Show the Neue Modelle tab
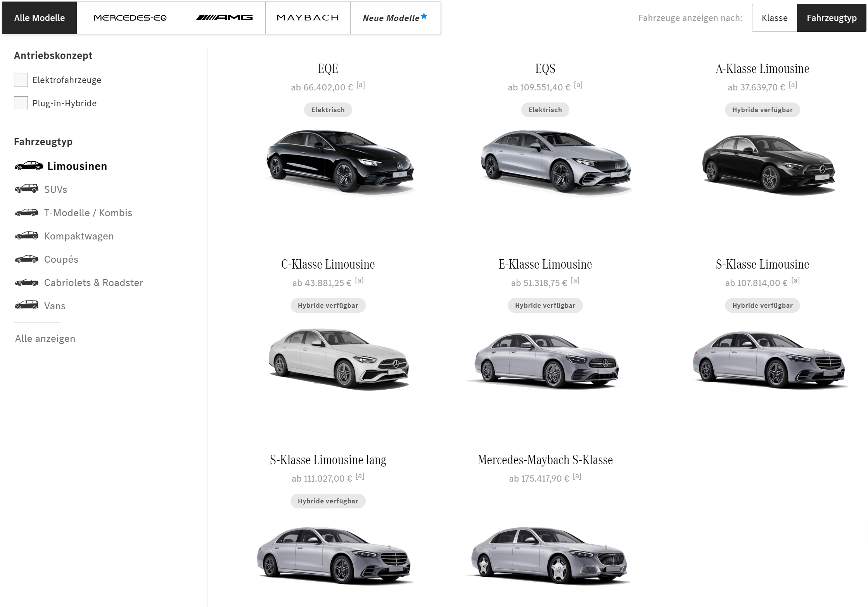Screen dimensions: 868x607 pos(395,18)
